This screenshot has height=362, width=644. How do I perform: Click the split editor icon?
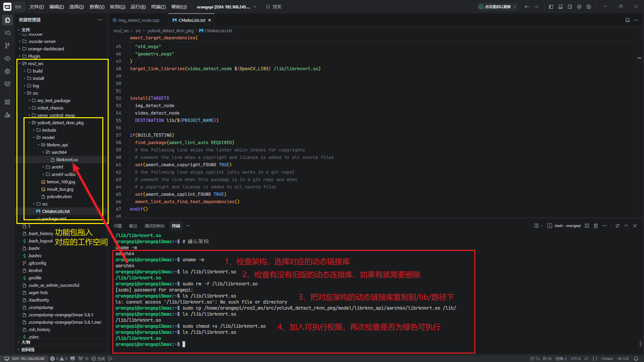(627, 20)
